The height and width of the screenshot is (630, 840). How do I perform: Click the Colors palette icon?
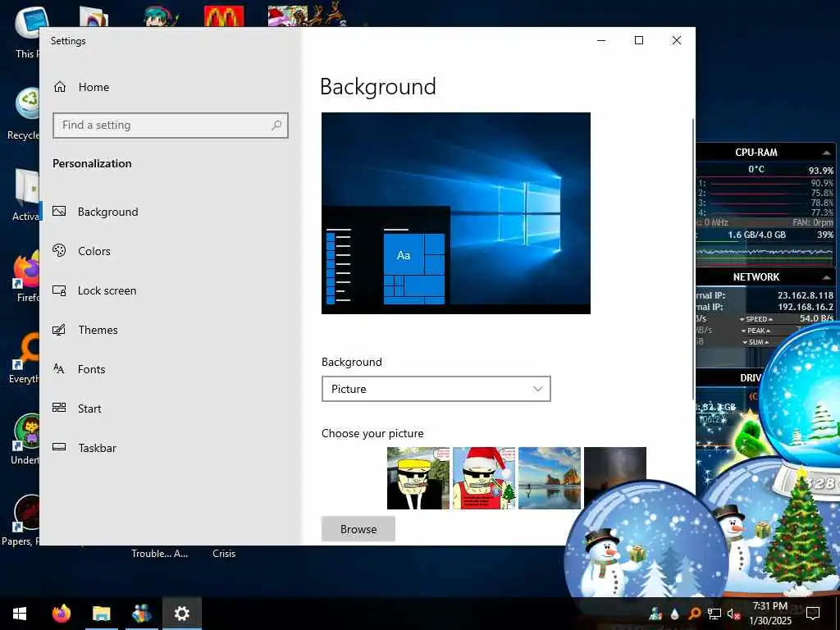point(59,250)
